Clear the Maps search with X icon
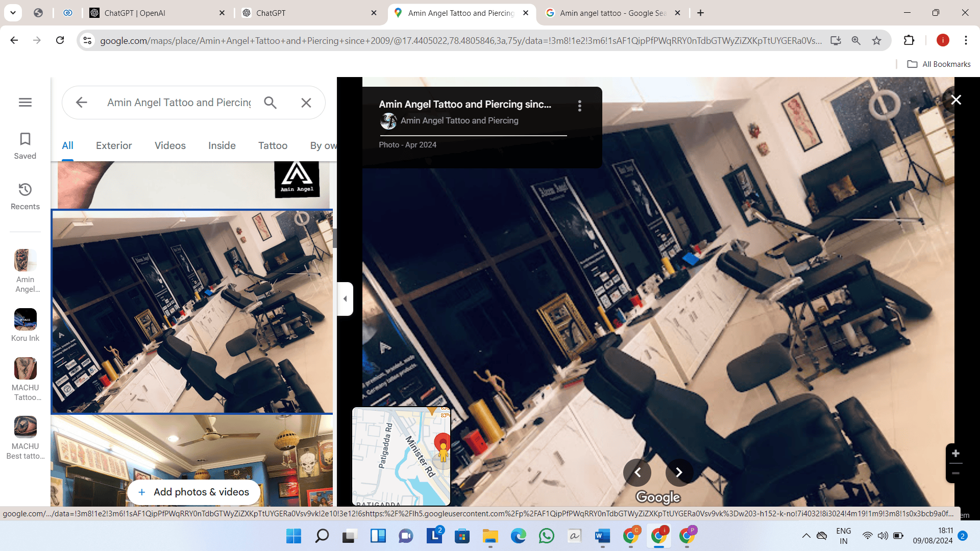This screenshot has height=551, width=980. (306, 103)
